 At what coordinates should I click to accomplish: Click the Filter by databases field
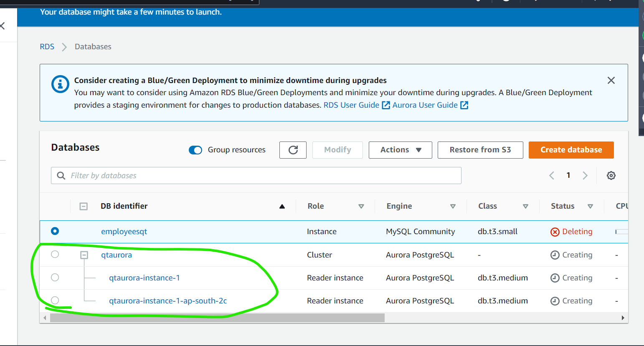256,175
